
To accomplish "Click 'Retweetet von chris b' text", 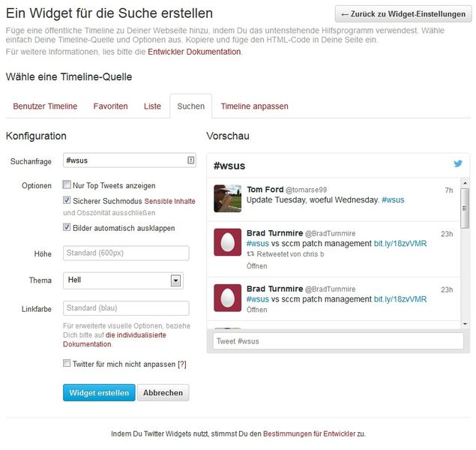I will click(290, 253).
